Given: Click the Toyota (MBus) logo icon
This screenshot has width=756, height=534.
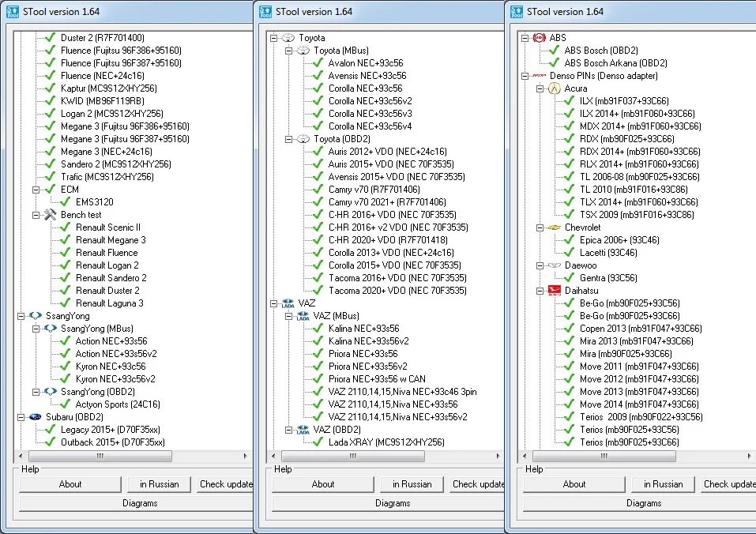Looking at the screenshot, I should (303, 51).
